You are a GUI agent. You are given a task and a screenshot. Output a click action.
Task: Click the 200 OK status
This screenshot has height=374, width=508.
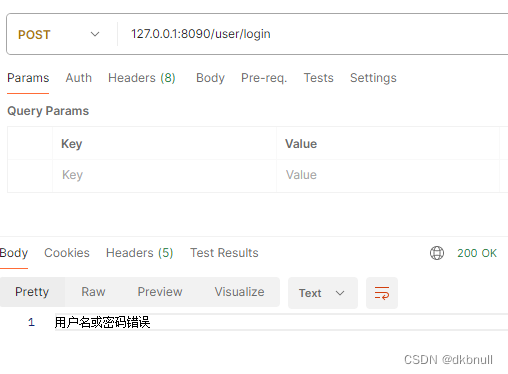[x=477, y=253]
